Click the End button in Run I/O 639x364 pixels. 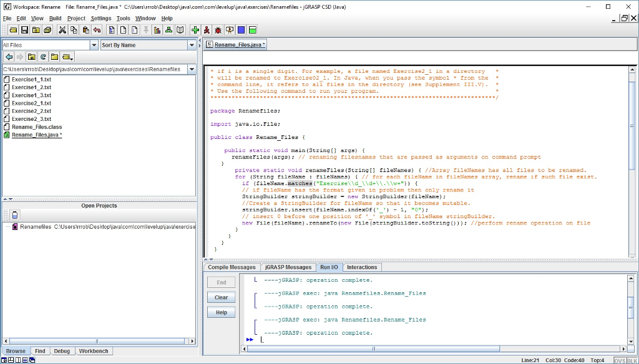pos(222,282)
